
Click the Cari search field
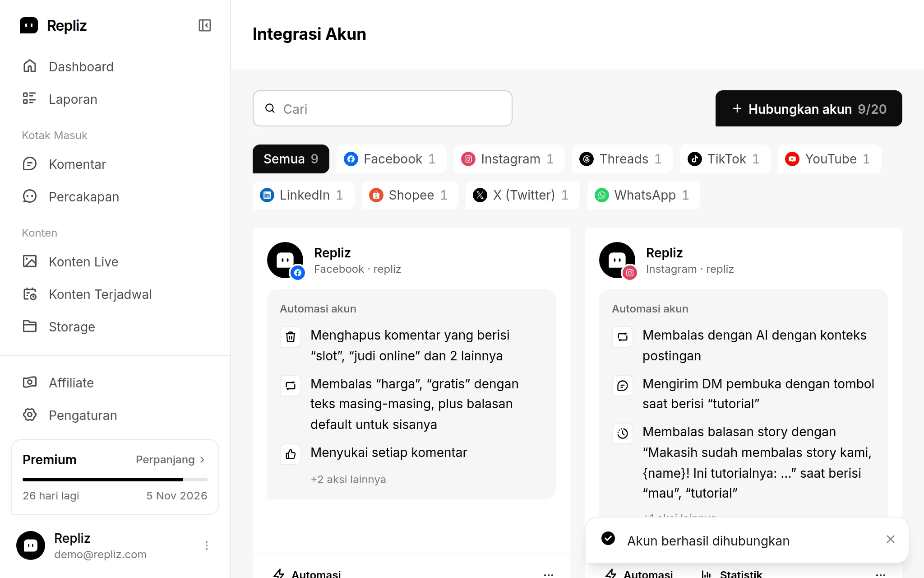pyautogui.click(x=383, y=108)
